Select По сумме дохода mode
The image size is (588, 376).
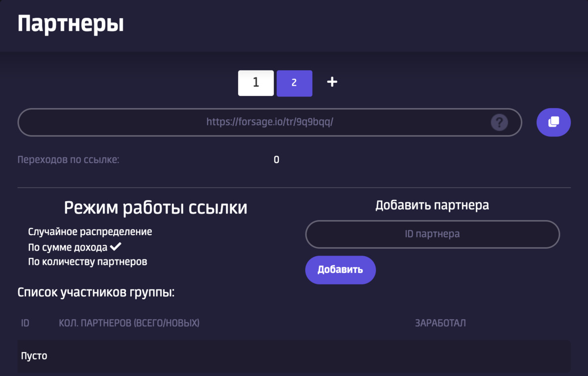click(x=68, y=247)
